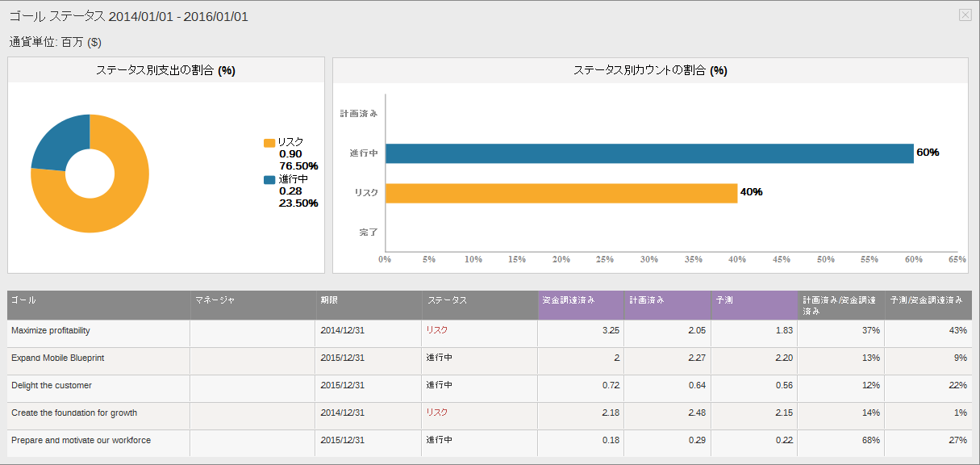The width and height of the screenshot is (980, 465).
Task: Sort by ゴール column header
Action: pyautogui.click(x=23, y=300)
